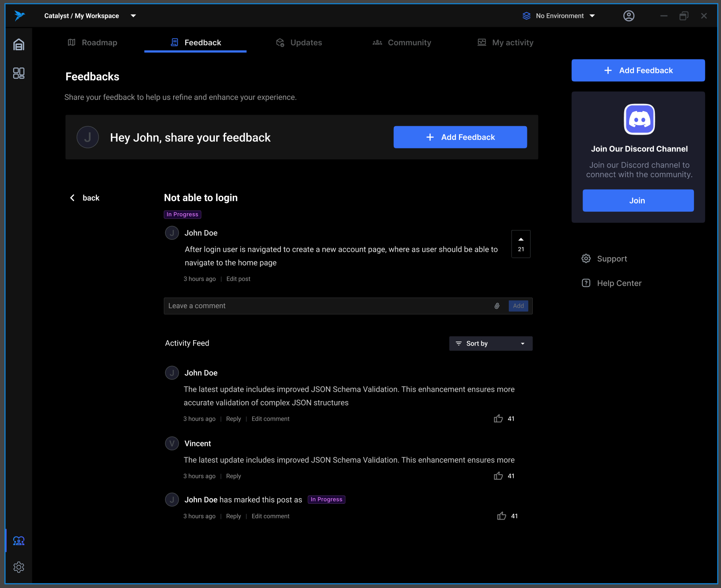Click the Sort by filter icon

[459, 343]
